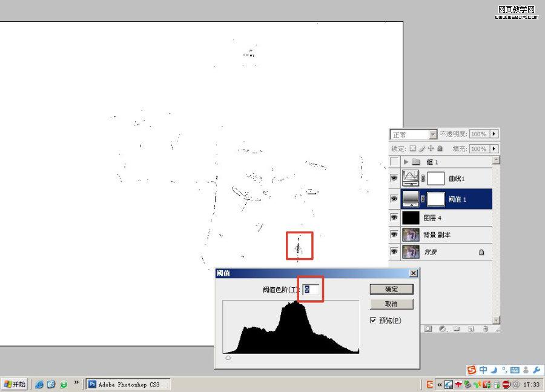Toggle the 预览 (Preview) checkbox
This screenshot has height=392, width=545.
tap(373, 321)
